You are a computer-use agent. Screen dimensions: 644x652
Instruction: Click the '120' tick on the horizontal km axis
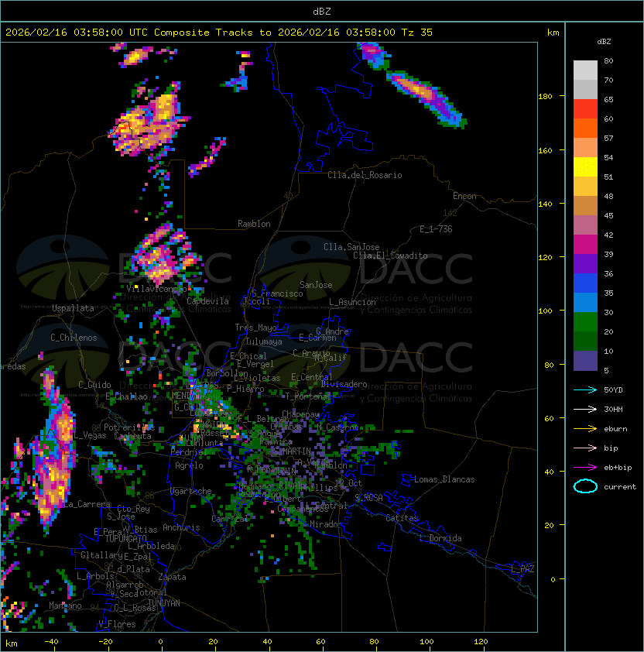tap(481, 642)
